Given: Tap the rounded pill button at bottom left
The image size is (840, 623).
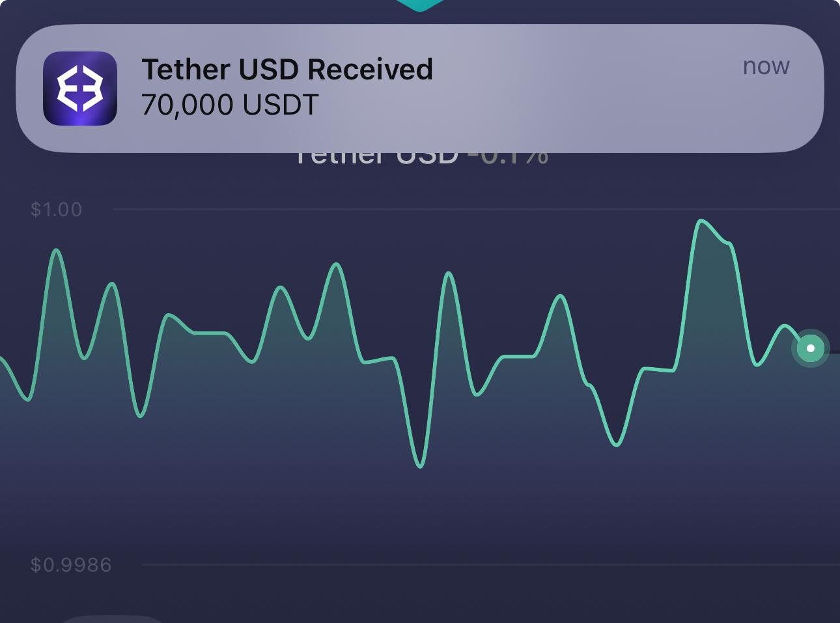Looking at the screenshot, I should [x=112, y=618].
